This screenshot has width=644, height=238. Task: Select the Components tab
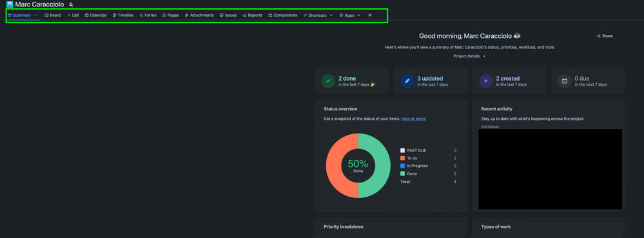(283, 15)
